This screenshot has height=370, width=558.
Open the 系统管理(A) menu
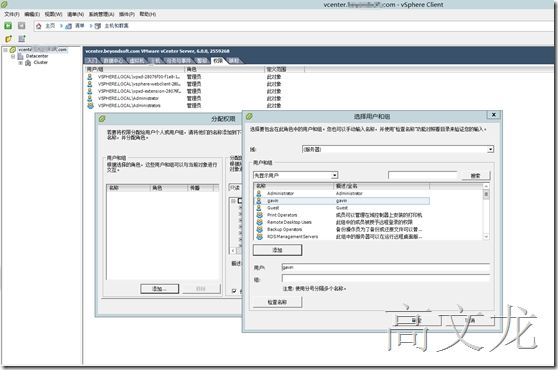click(x=101, y=14)
